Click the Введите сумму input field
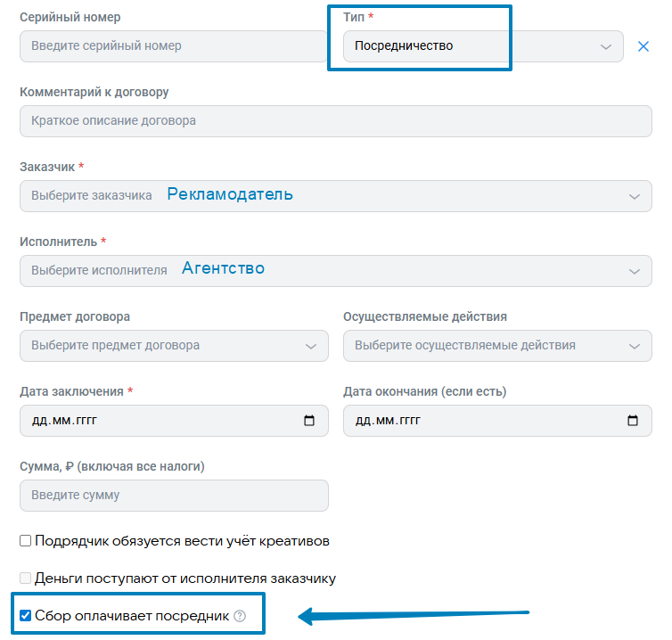This screenshot has width=672, height=640. (x=174, y=496)
